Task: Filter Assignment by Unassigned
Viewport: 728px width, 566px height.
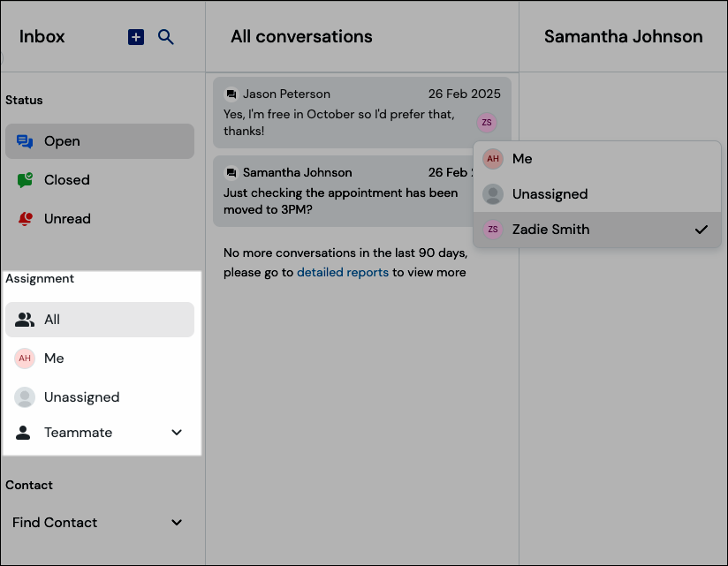Action: [x=100, y=397]
